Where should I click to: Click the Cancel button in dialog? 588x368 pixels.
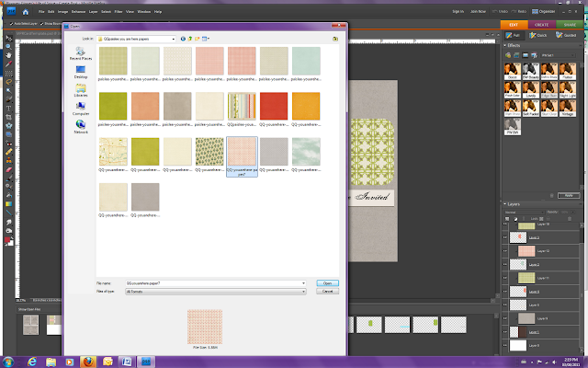[x=327, y=292]
